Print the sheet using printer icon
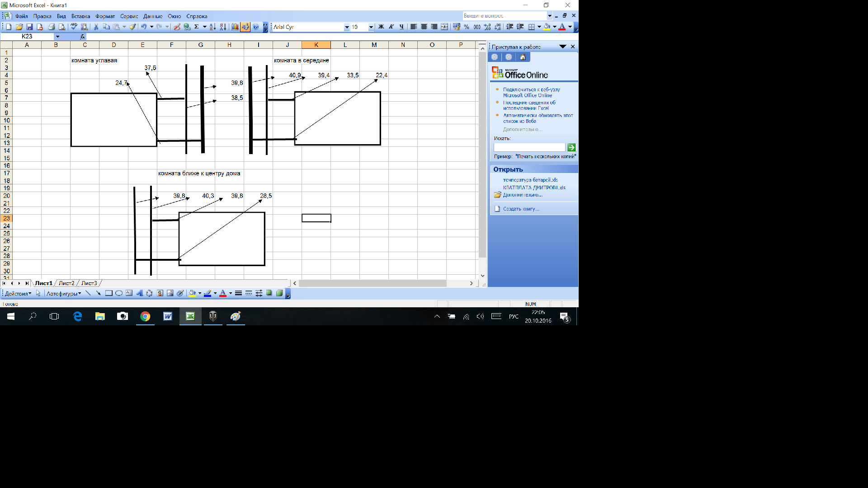 (52, 27)
